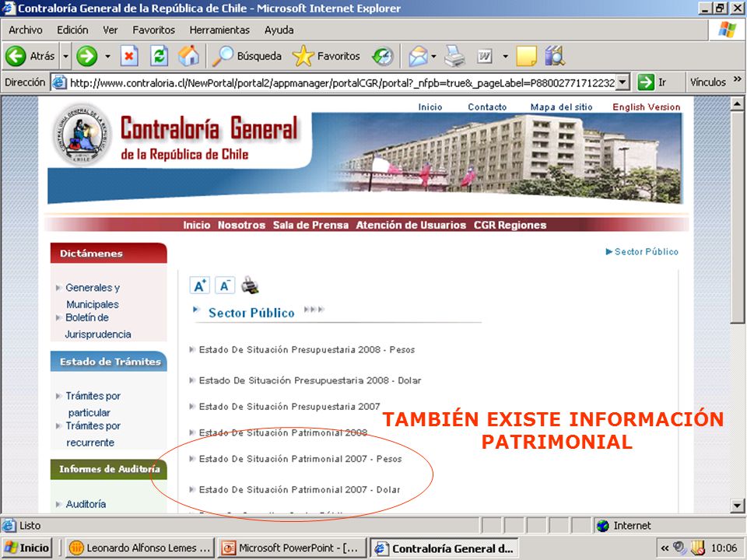This screenshot has height=560, width=747.
Task: Open Estado De Situación Presupuestaria 2008 - Dolar
Action: (x=310, y=380)
